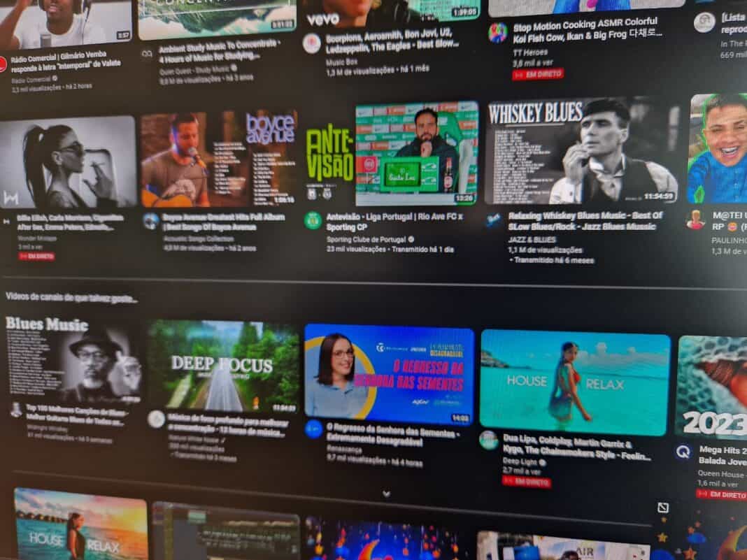The image size is (747, 560).
Task: Open 2023 Mega Hits thumbnail
Action: 712,387
